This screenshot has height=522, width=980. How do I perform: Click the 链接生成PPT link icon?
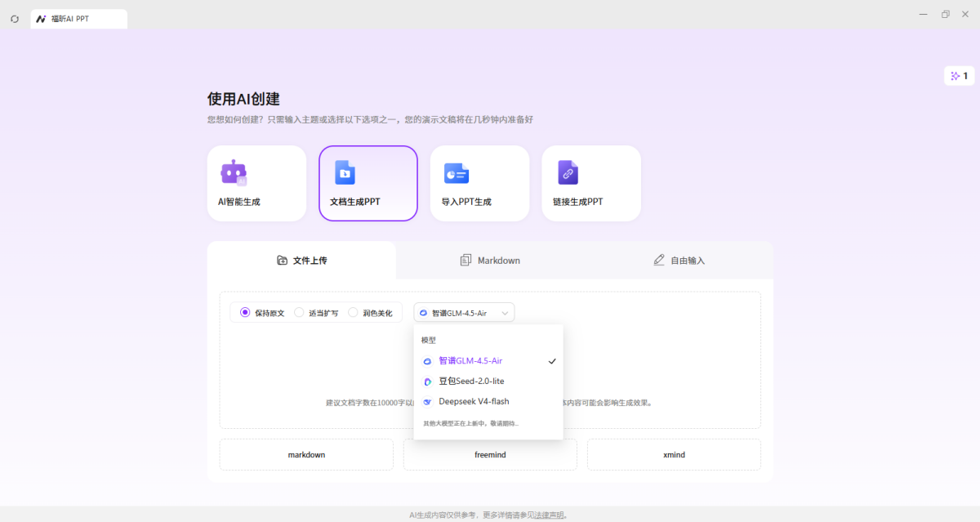(x=568, y=172)
